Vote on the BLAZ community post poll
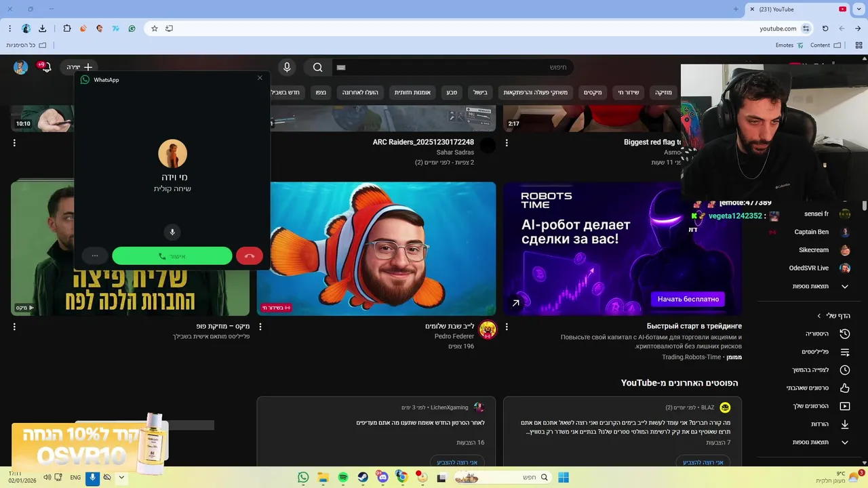The width and height of the screenshot is (868, 488). point(703,462)
